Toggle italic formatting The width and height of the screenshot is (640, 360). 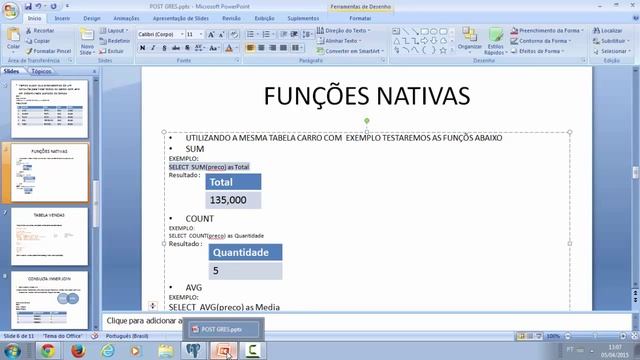pos(153,48)
